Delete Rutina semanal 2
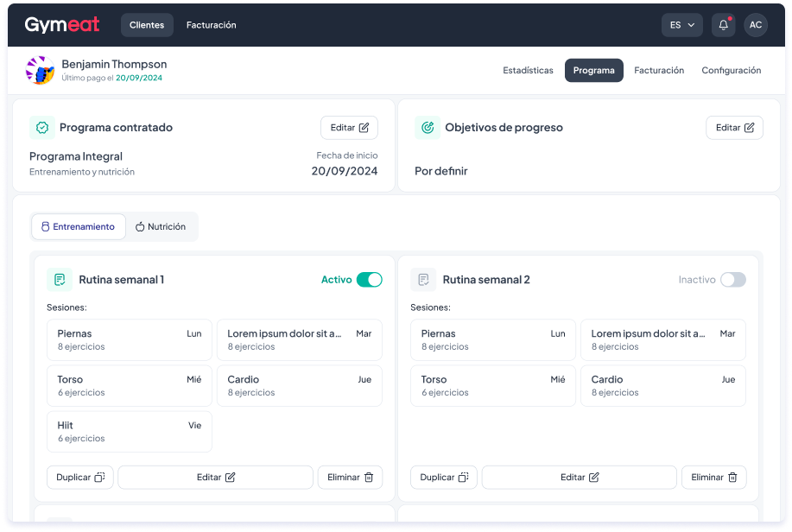The width and height of the screenshot is (792, 532). [713, 478]
